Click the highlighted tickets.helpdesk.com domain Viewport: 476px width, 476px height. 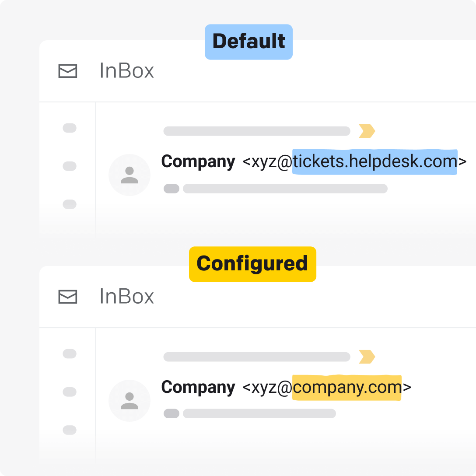point(375,162)
